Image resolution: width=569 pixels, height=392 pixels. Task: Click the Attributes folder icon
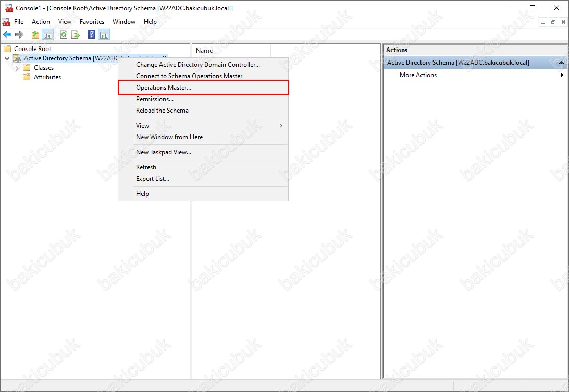(x=27, y=77)
